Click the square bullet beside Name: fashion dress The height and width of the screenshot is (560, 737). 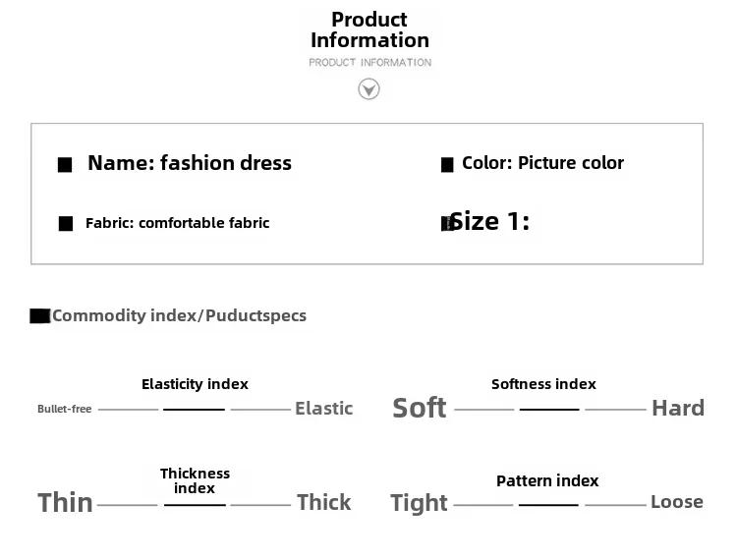click(65, 165)
